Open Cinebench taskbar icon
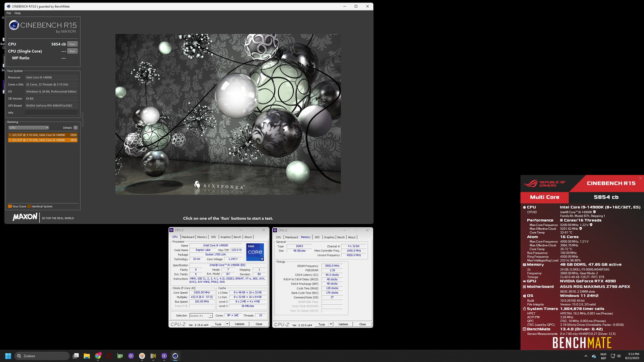The width and height of the screenshot is (644, 362). point(175,356)
